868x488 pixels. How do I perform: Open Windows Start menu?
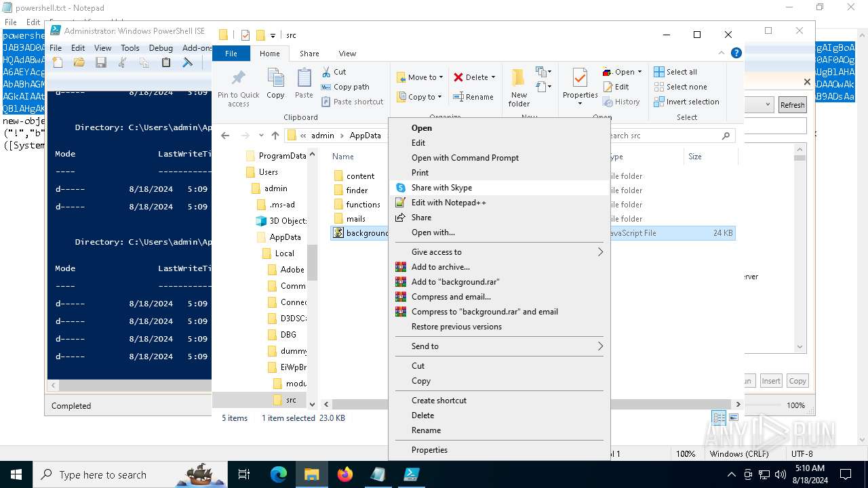click(16, 474)
